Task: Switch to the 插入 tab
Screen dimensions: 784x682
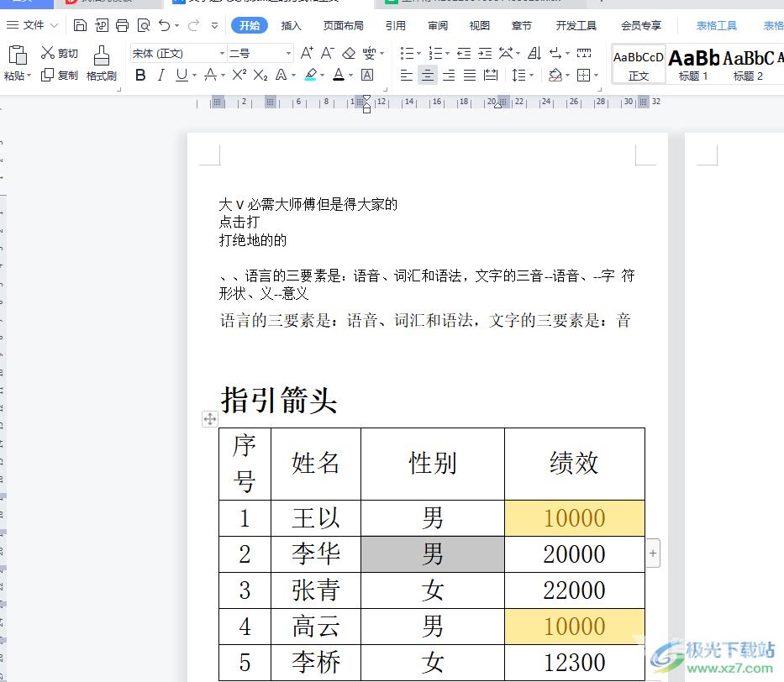Action: tap(291, 25)
